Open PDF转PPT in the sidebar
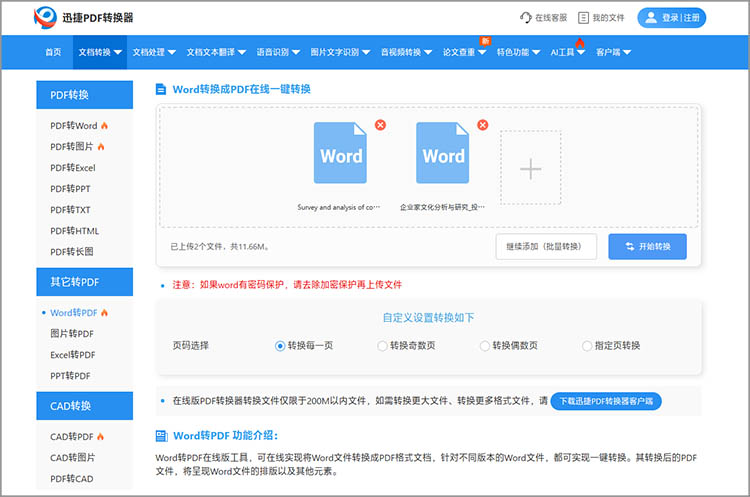This screenshot has width=750, height=497. coord(70,189)
